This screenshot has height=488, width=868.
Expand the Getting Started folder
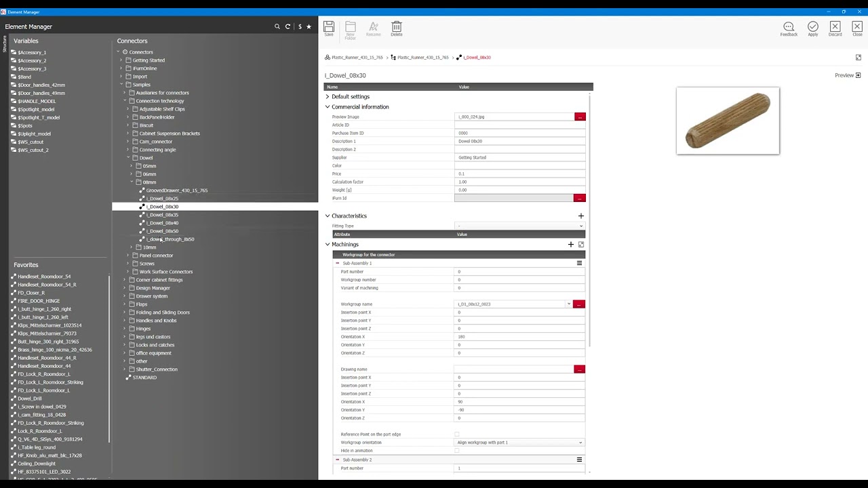pos(121,60)
